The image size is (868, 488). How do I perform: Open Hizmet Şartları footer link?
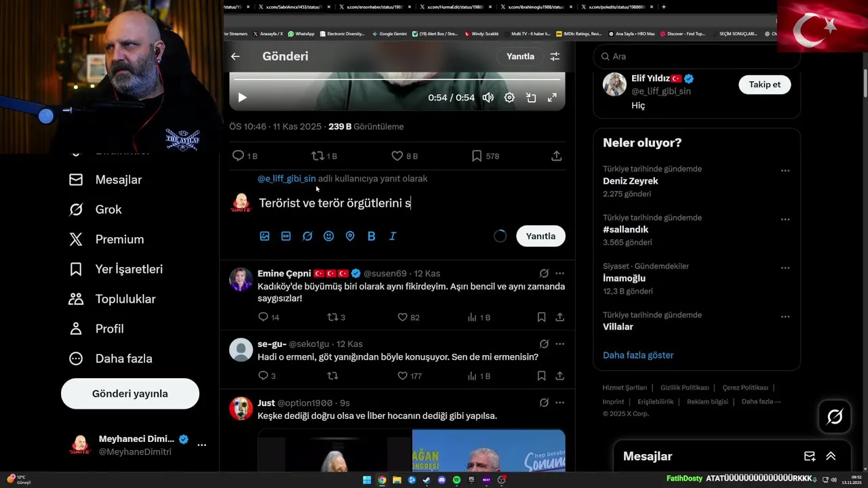click(x=625, y=388)
